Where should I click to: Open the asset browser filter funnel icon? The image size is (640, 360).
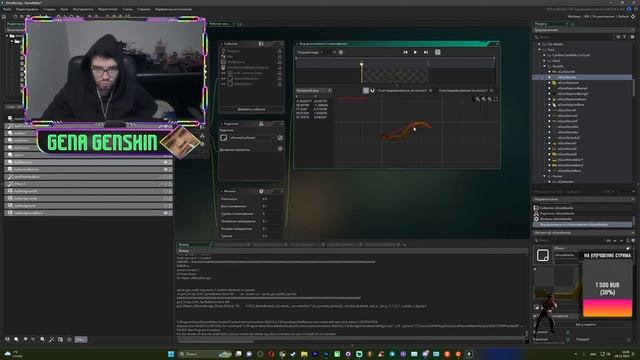(624, 37)
